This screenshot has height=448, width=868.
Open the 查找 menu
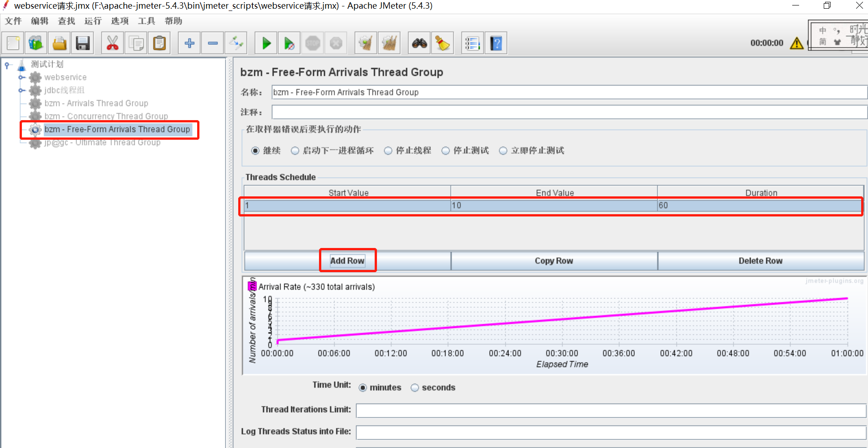click(x=66, y=21)
